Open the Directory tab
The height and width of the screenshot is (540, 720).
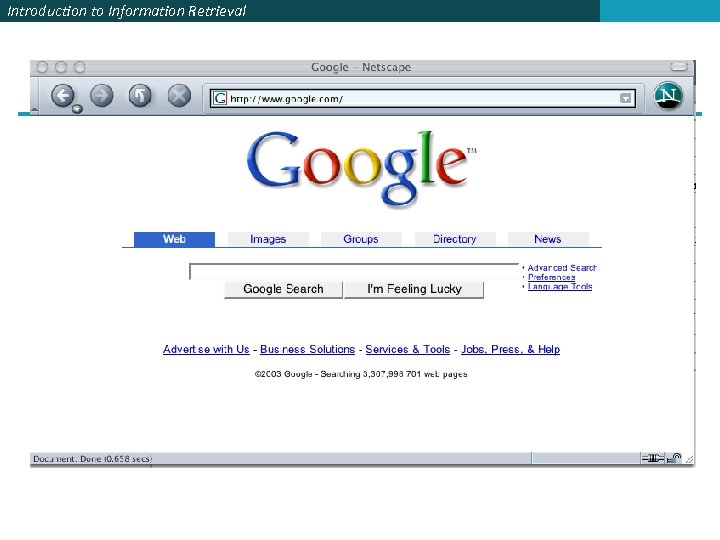point(455,239)
